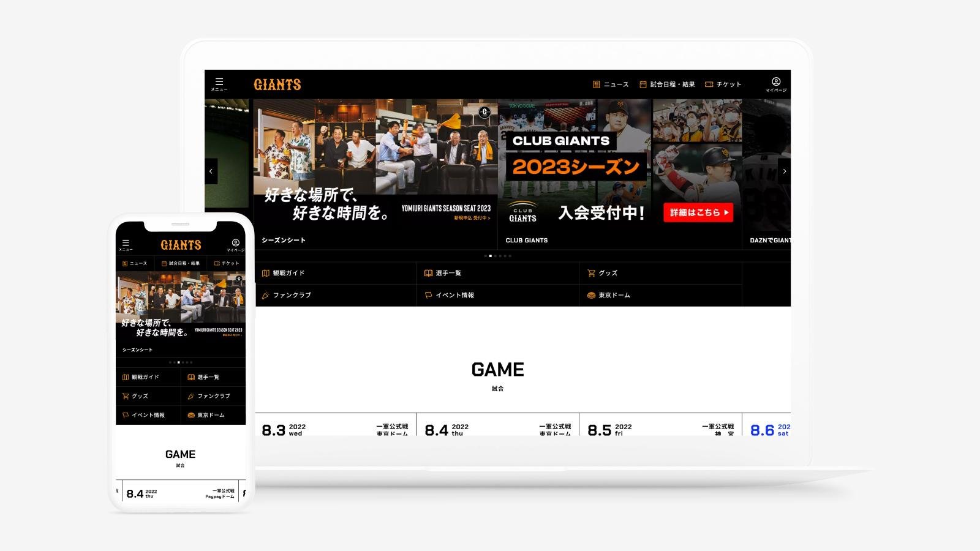Viewport: 980px width, 551px height.
Task: Advance the carousel with the right chevron
Action: pyautogui.click(x=785, y=171)
